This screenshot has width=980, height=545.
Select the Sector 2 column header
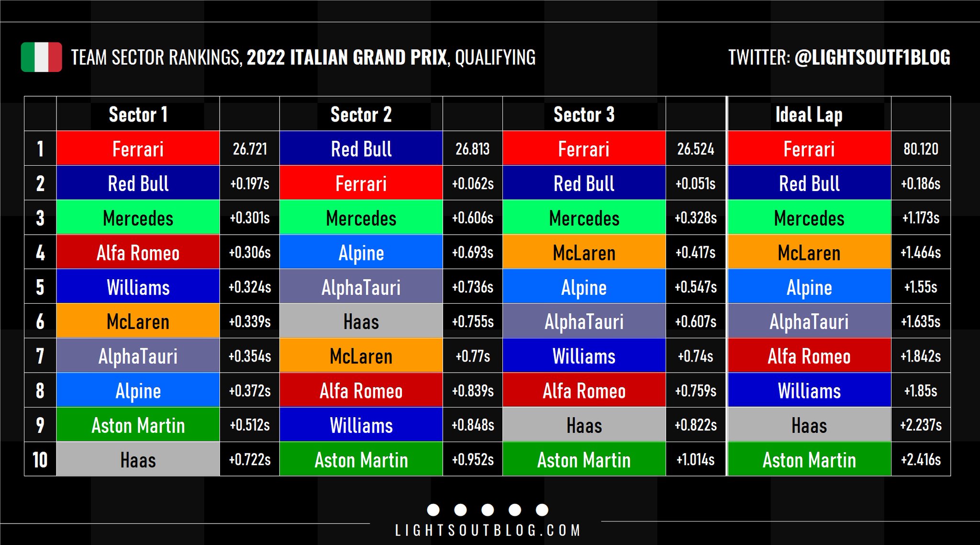coord(361,114)
